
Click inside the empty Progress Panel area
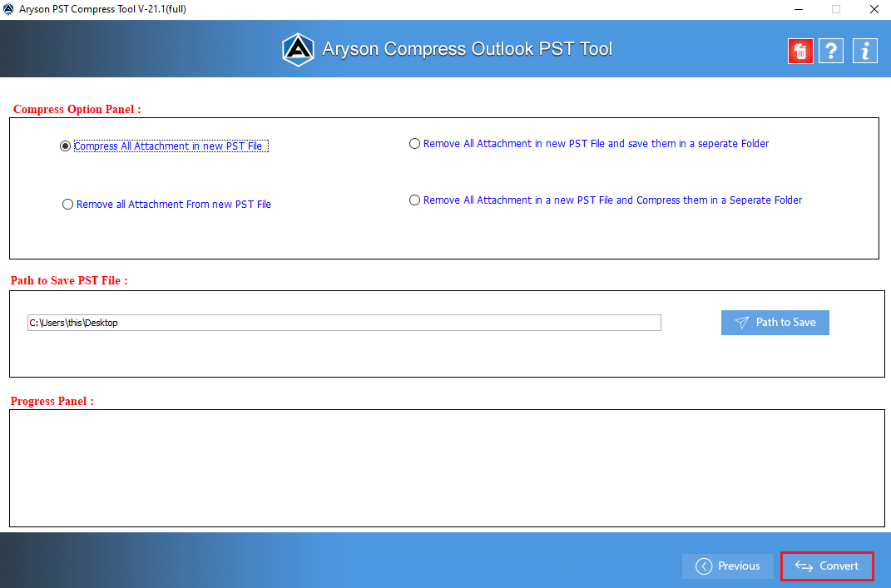(445, 468)
